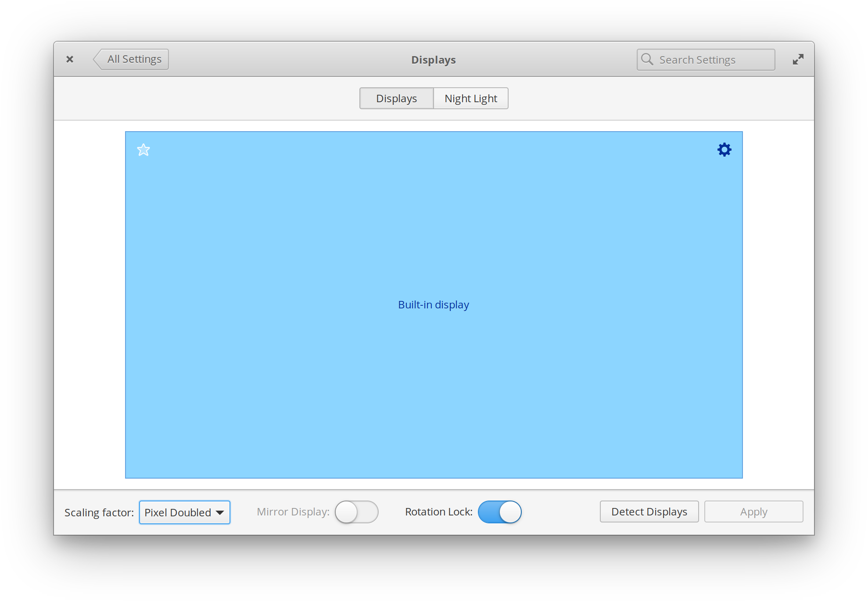Viewport: 868px width, 601px height.
Task: Click the Rotation Lock label
Action: (438, 512)
